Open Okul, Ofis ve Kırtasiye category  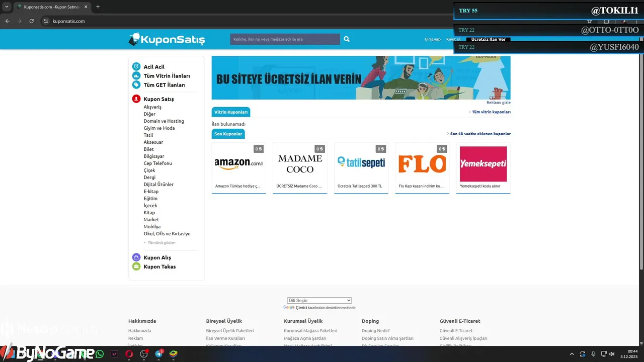[x=167, y=234]
